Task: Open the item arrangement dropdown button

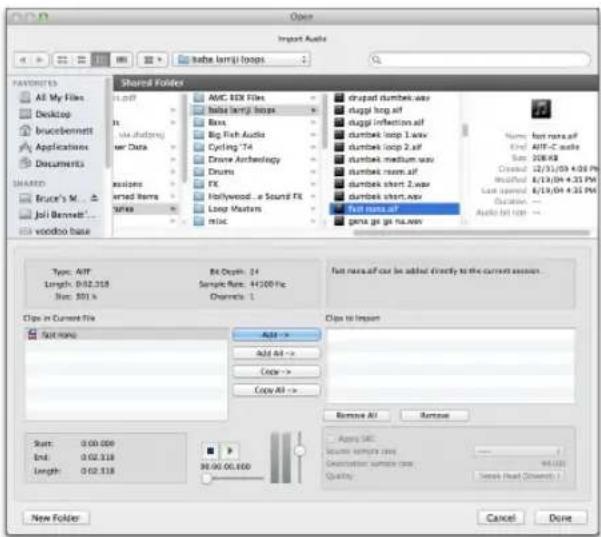Action: coord(153,60)
